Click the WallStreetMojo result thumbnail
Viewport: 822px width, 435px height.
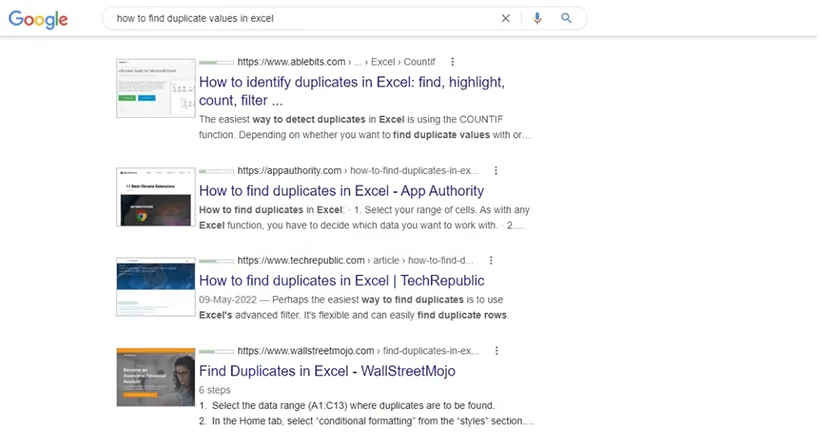pyautogui.click(x=155, y=376)
